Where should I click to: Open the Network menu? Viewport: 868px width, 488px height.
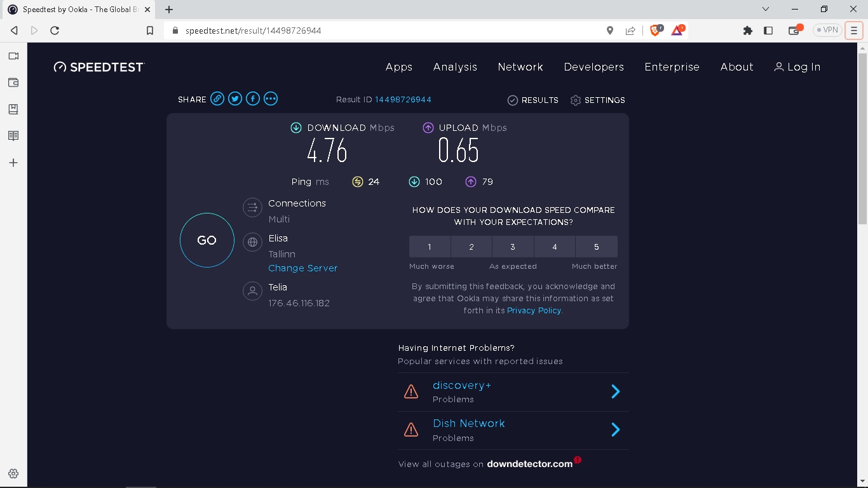(520, 67)
